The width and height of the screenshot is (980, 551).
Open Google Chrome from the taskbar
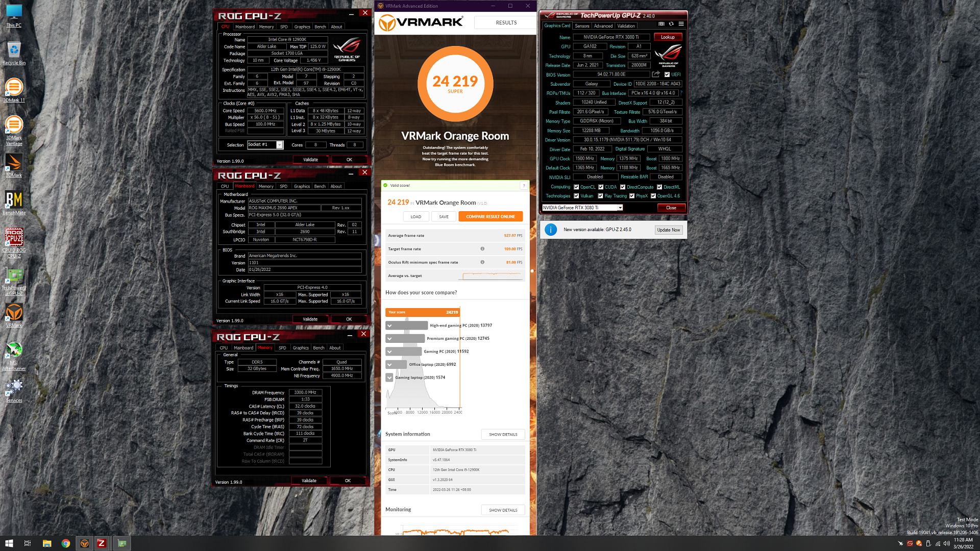click(x=65, y=543)
